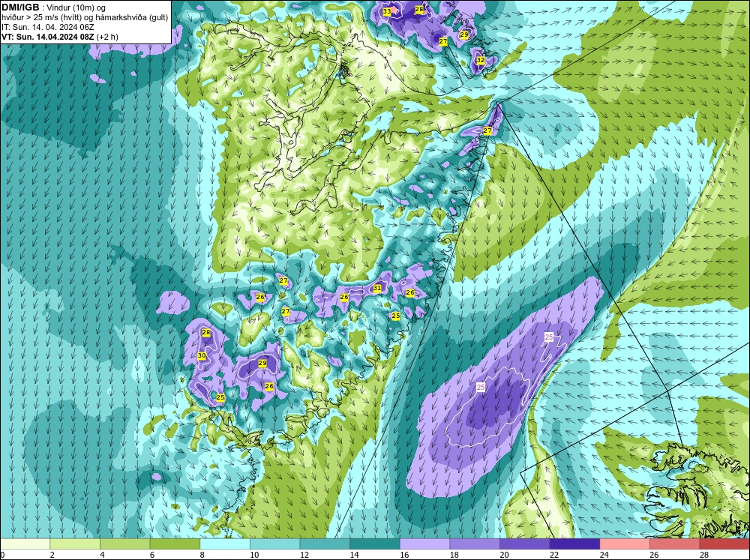Click the scale tick label 4
The height and width of the screenshot is (560, 750).
pyautogui.click(x=102, y=555)
